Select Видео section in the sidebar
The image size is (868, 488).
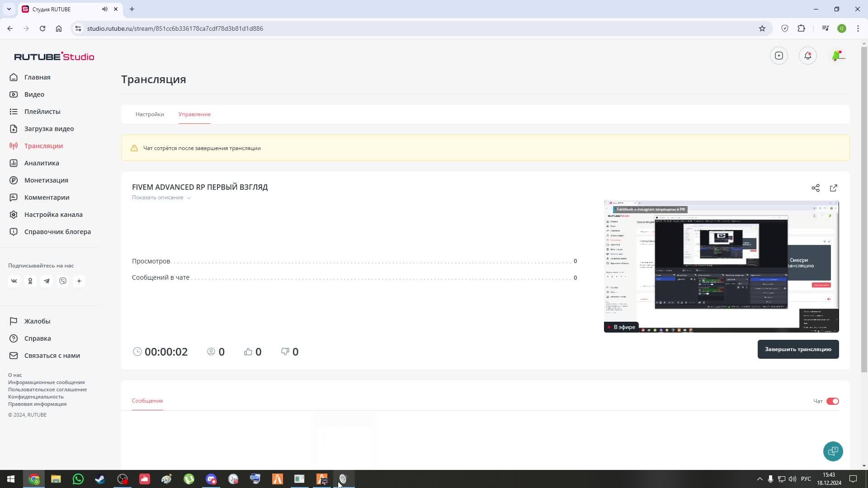(34, 94)
